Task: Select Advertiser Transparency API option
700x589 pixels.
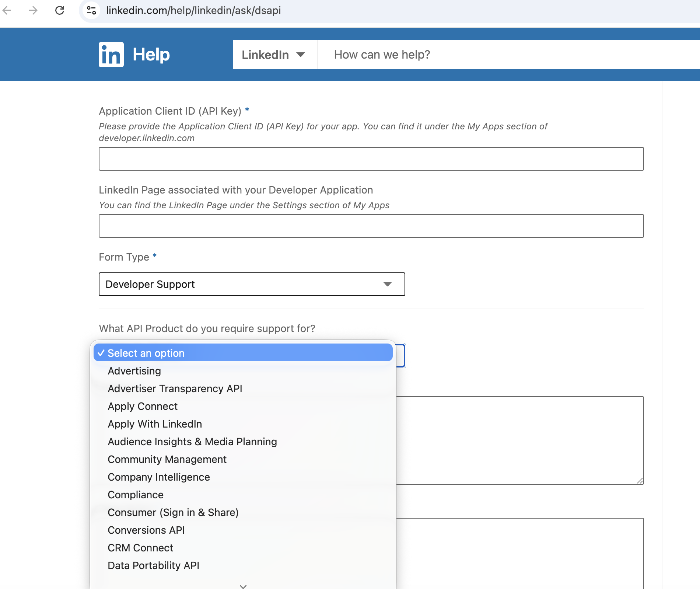Action: [243, 388]
